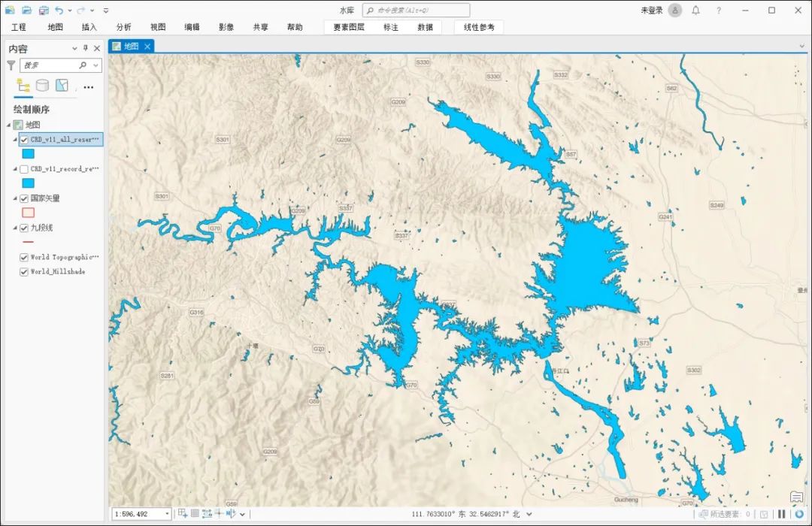List by drawing order icon
This screenshot has height=526, width=812.
point(23,86)
